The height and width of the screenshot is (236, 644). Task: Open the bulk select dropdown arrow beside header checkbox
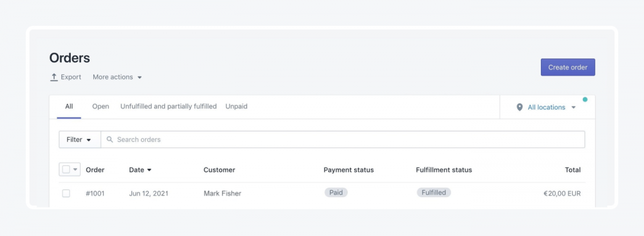pyautogui.click(x=76, y=169)
